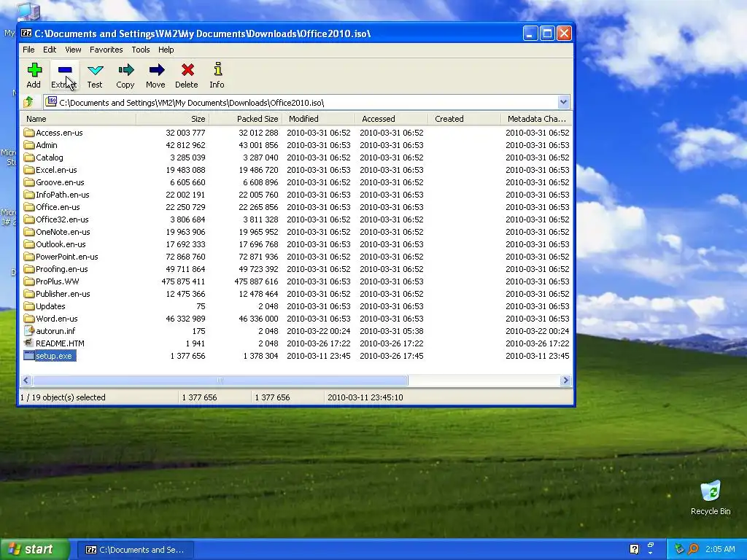
Task: Select the README.HTM file icon
Action: pyautogui.click(x=29, y=343)
